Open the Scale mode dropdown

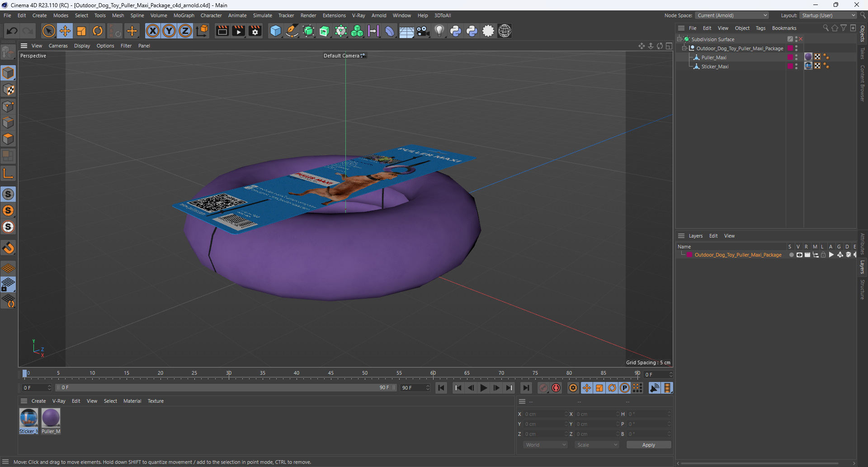(x=597, y=445)
